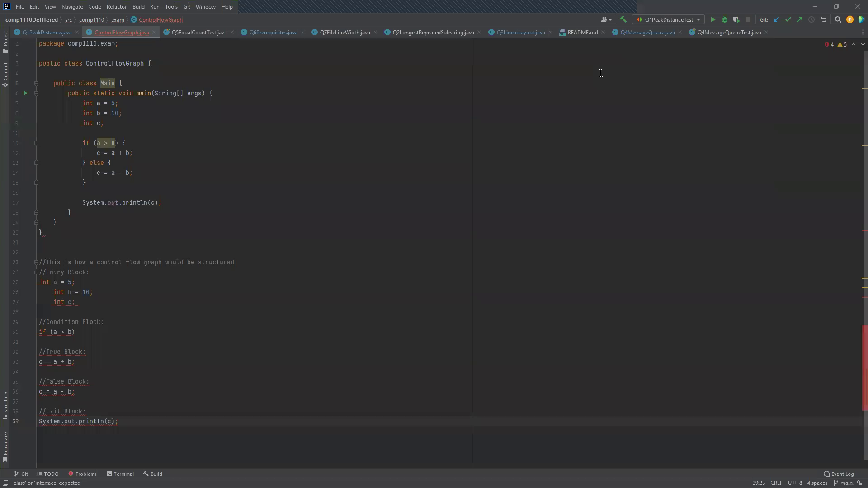Commit changes via the green checkmark icon
868x488 pixels.
(x=789, y=19)
